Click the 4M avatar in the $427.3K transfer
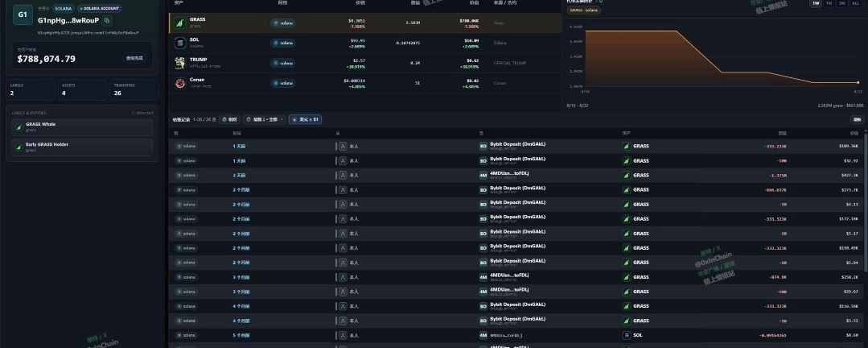The image size is (868, 348). [x=483, y=175]
